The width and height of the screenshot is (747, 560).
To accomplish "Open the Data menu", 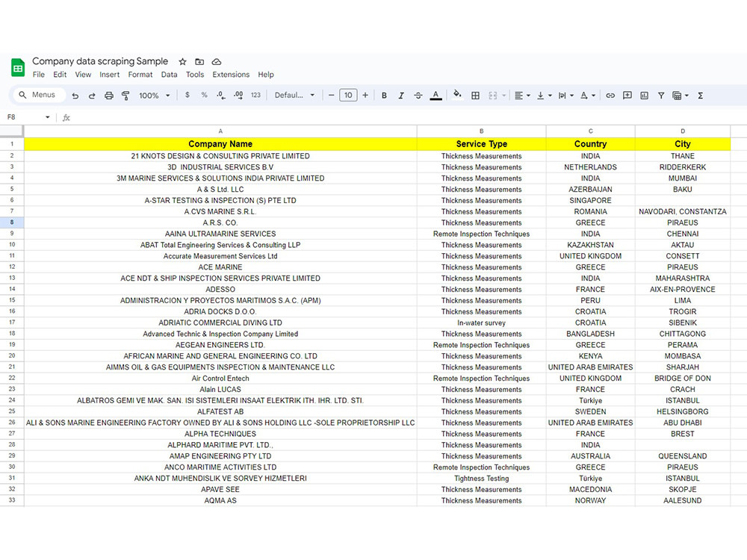I will 170,75.
